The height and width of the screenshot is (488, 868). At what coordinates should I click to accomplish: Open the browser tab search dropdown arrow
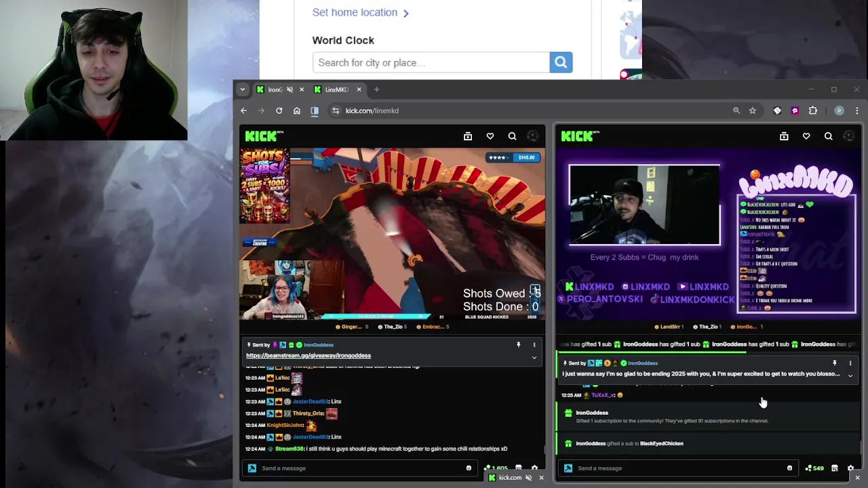tap(242, 89)
